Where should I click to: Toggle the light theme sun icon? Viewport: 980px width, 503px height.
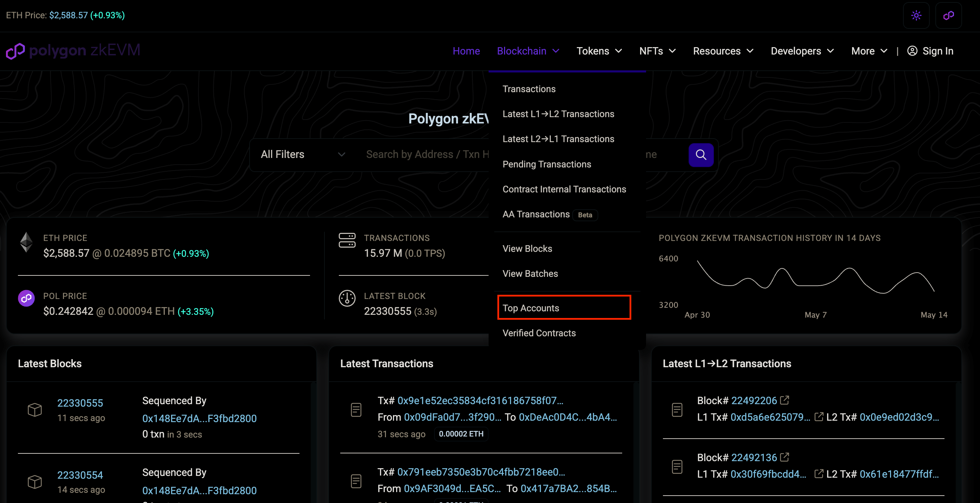tap(916, 15)
